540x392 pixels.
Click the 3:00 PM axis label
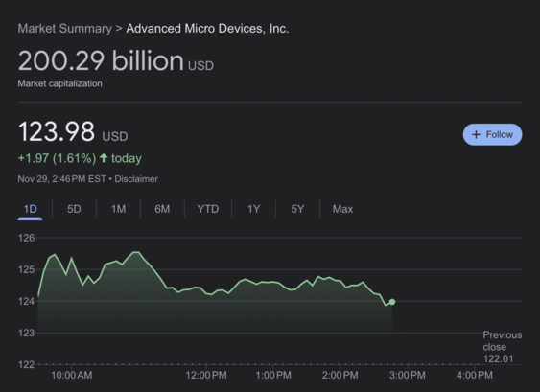(x=408, y=375)
